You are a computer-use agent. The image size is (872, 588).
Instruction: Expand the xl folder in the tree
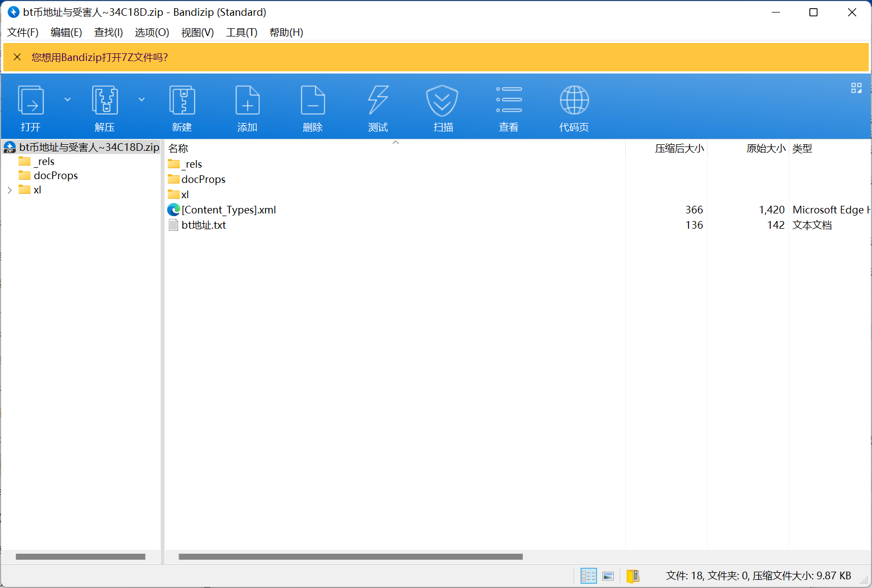tap(9, 190)
